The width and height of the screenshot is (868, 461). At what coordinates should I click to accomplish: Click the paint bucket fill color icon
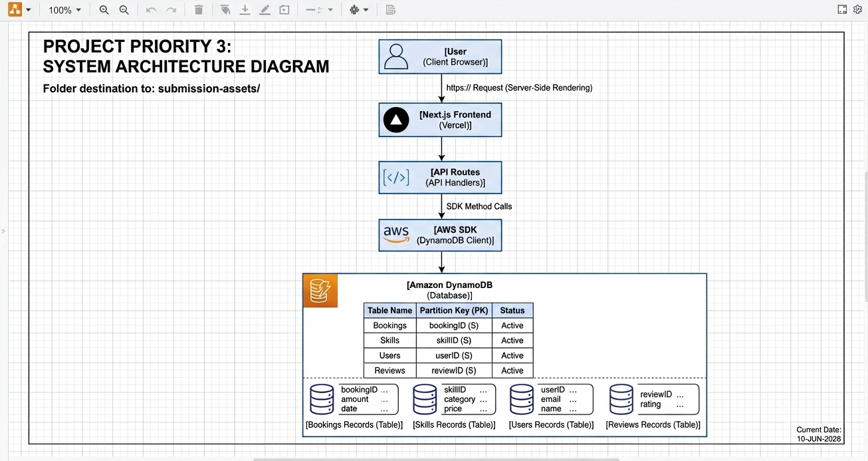225,10
